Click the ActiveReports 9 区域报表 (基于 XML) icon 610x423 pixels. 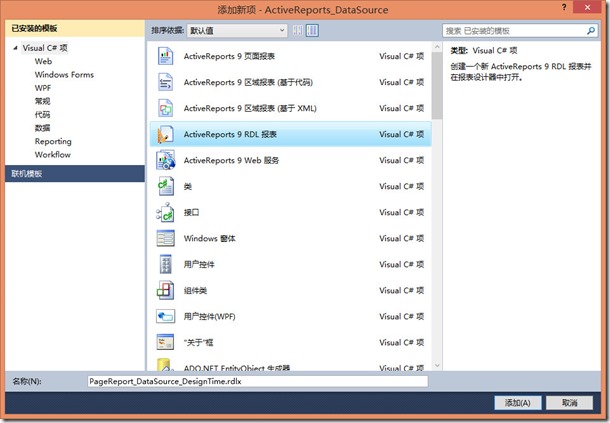165,109
